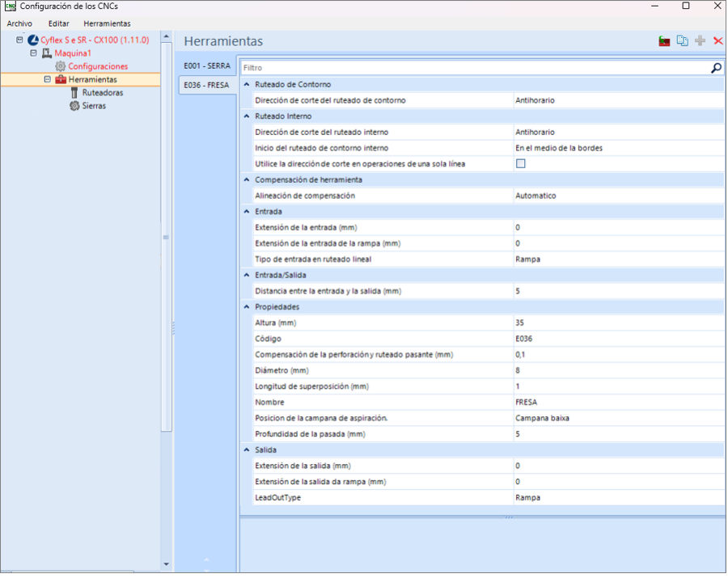Edit Longitud de superposición value 1

click(619, 386)
